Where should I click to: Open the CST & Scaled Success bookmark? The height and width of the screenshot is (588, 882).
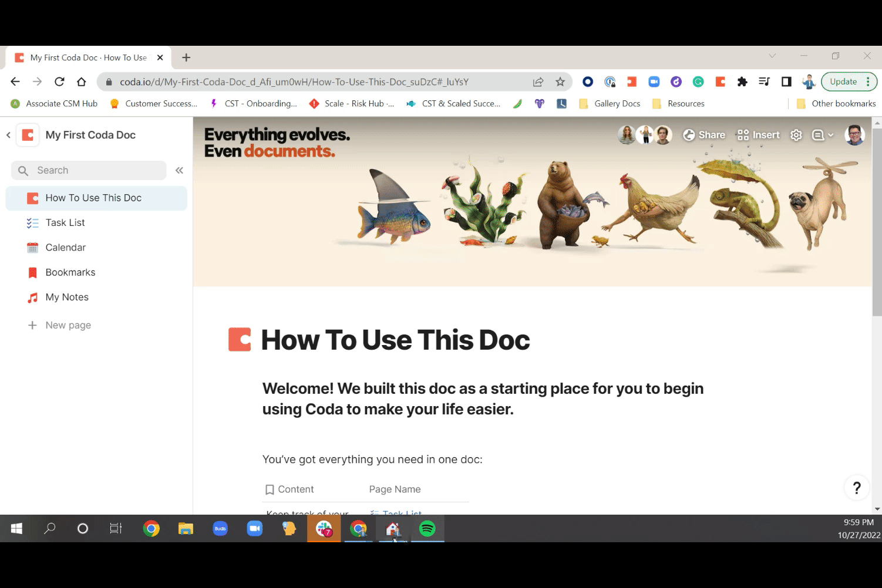(x=453, y=104)
